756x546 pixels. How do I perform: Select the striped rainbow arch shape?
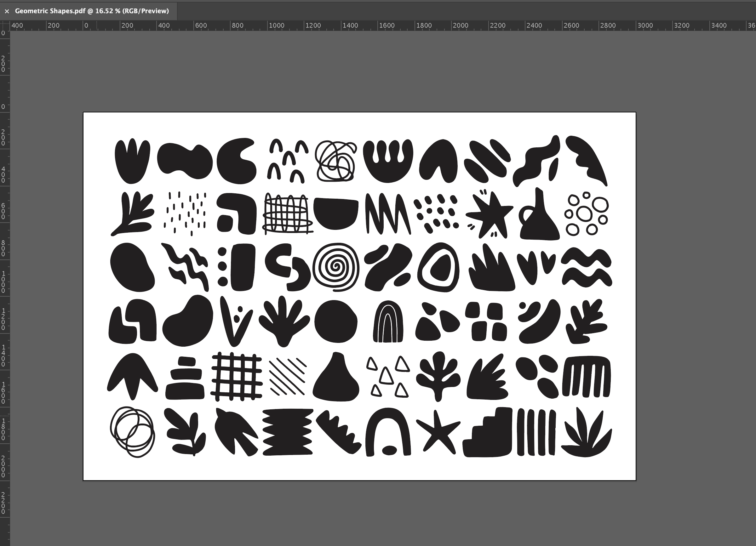point(388,322)
